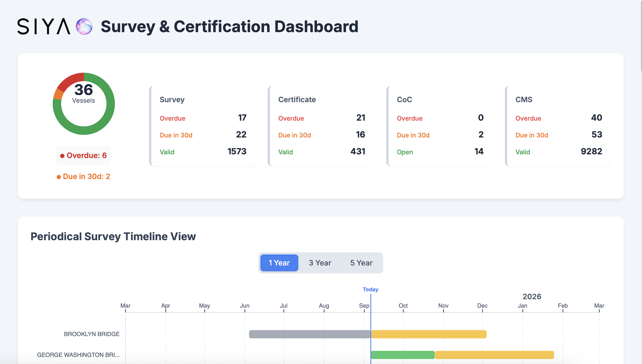Select the 3 Year timeline view
Viewport: 642px width, 364px height.
point(320,263)
